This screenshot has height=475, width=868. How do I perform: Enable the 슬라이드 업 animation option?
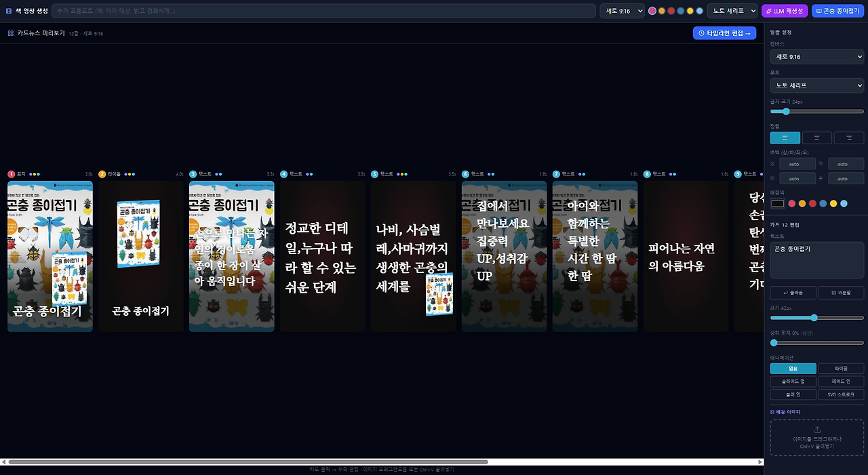point(793,381)
